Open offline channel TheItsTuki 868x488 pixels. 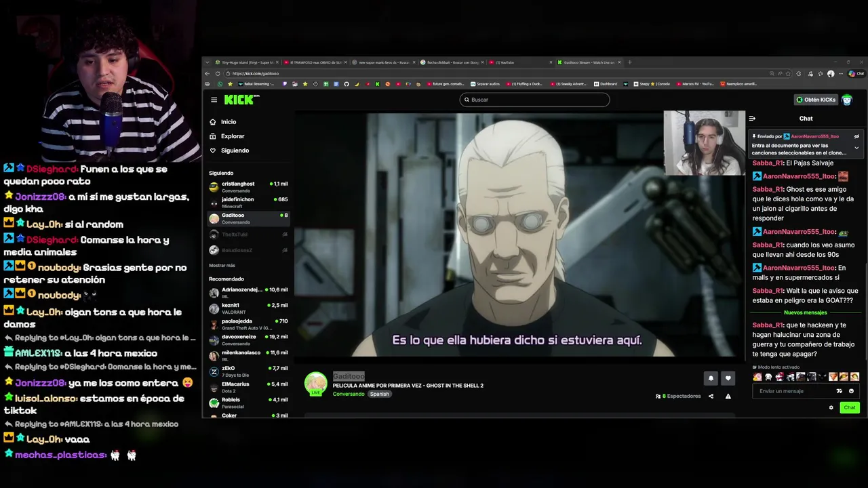pos(248,235)
